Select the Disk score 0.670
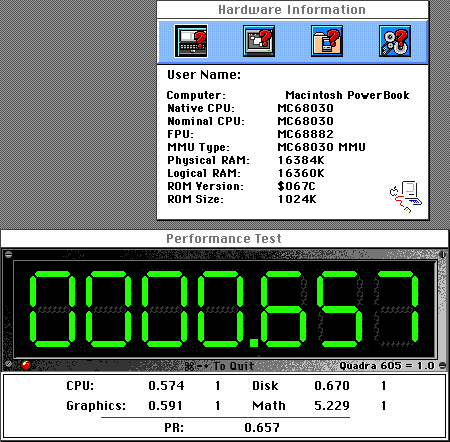The image size is (450, 442). [332, 386]
